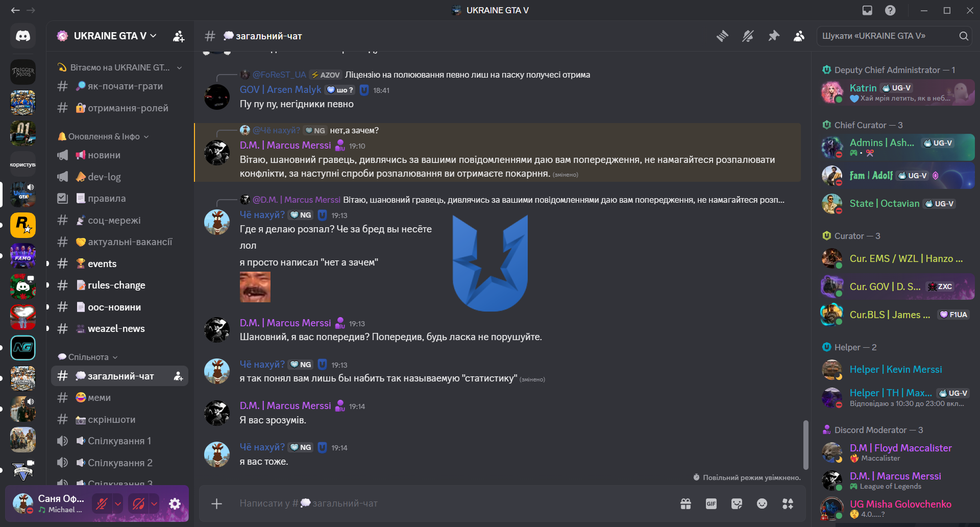This screenshot has width=980, height=527.
Task: Open the оос-новини channel
Action: pos(119,307)
